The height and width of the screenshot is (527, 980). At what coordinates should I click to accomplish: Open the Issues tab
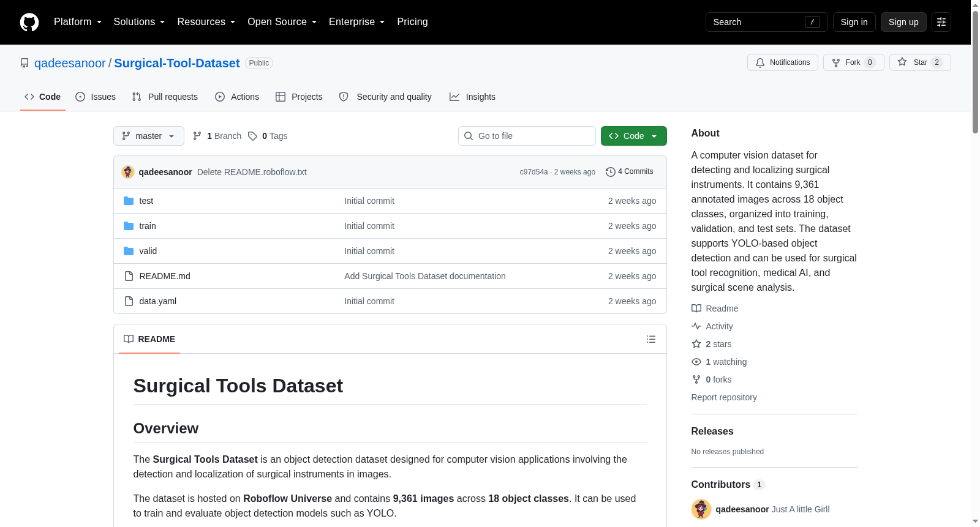pos(96,97)
